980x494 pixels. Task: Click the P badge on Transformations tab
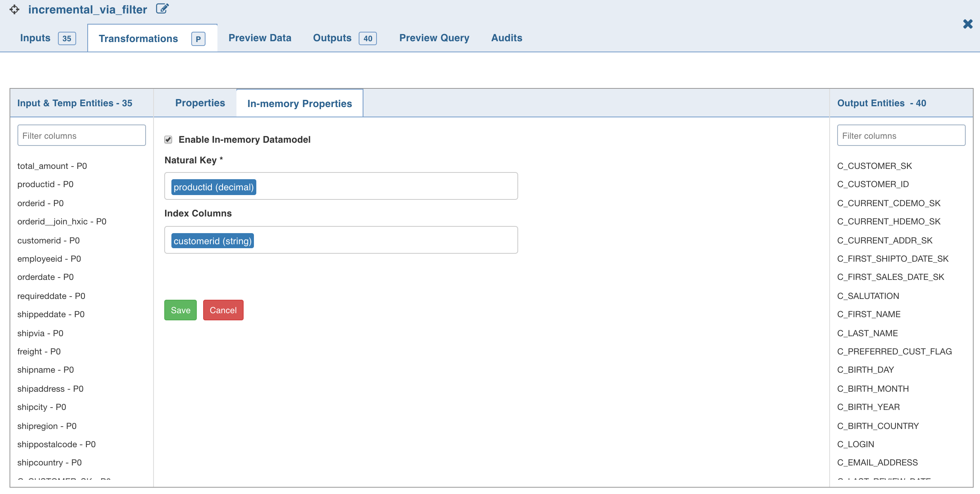point(198,39)
